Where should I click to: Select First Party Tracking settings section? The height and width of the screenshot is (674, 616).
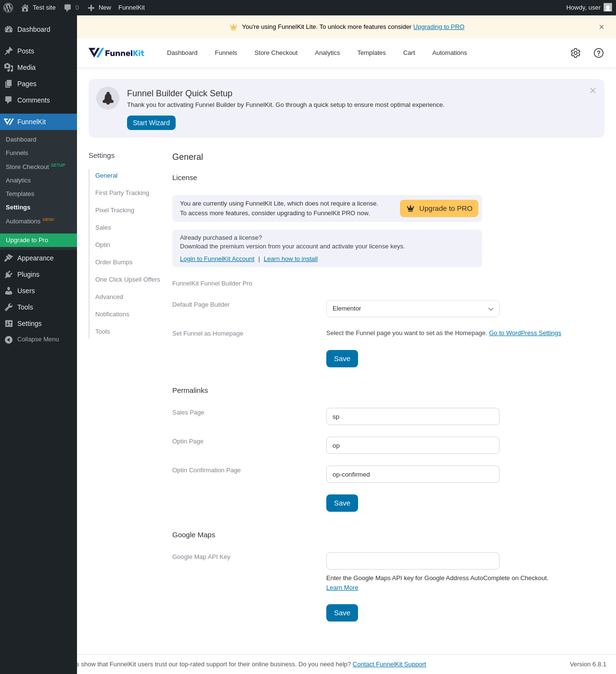click(122, 193)
